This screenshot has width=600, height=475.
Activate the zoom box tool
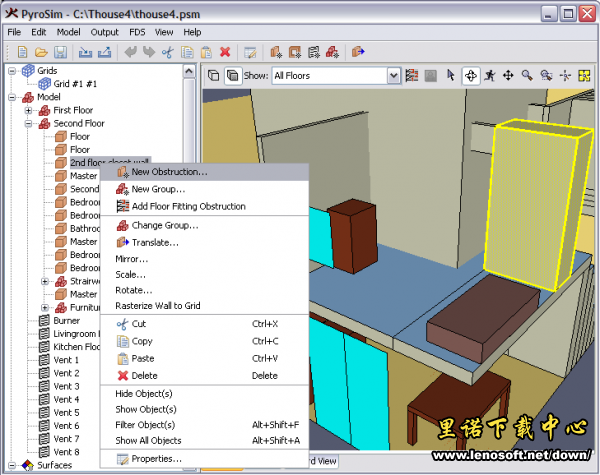pos(546,75)
